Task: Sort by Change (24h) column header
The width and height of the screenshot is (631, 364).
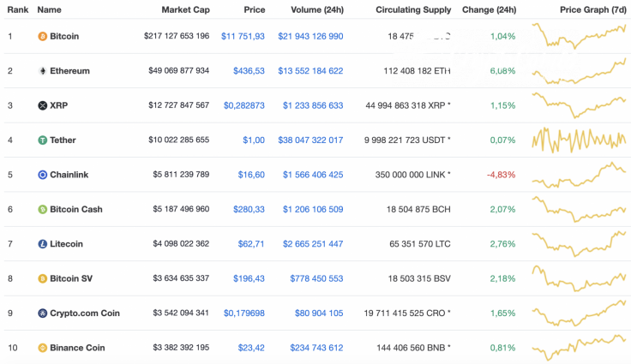Action: click(x=489, y=9)
